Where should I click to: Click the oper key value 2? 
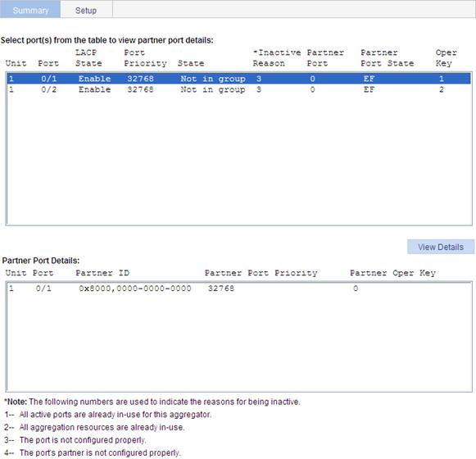point(442,89)
